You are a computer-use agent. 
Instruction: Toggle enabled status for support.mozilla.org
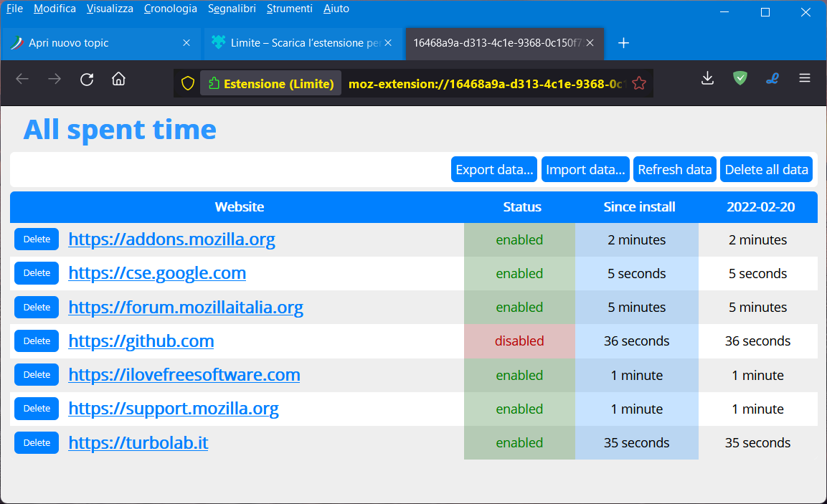[x=519, y=409]
